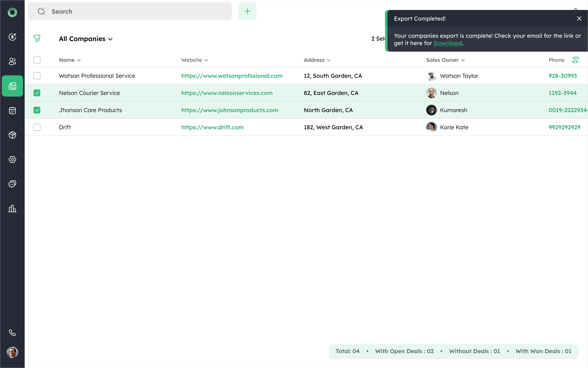Open the products box icon in sidebar

pyautogui.click(x=12, y=135)
